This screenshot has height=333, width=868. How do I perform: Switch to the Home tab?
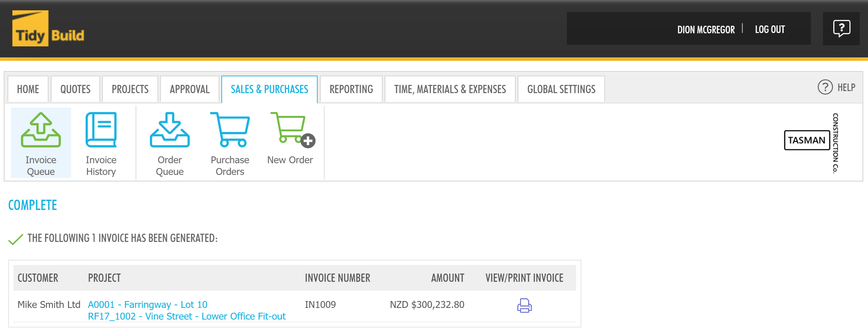pyautogui.click(x=28, y=89)
